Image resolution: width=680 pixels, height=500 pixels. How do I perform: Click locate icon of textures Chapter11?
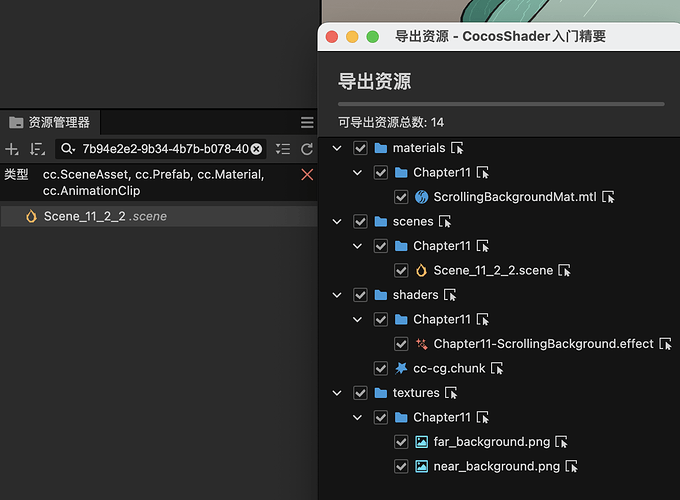[x=483, y=417]
